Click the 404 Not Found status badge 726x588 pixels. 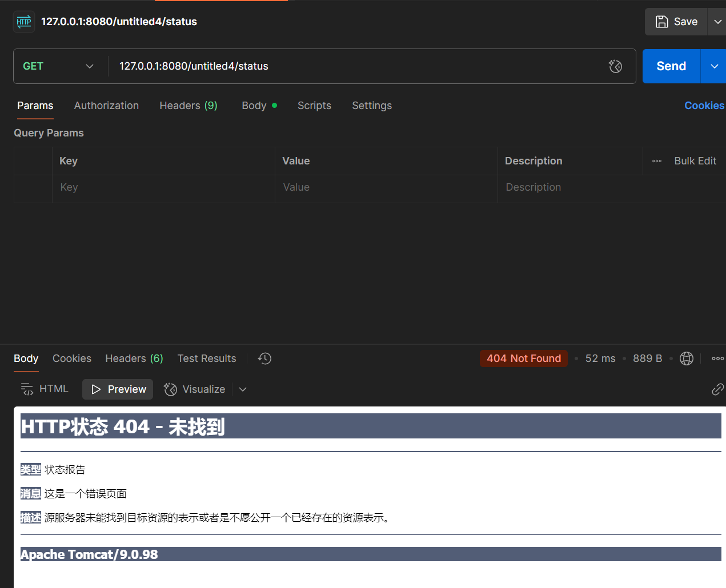point(524,359)
